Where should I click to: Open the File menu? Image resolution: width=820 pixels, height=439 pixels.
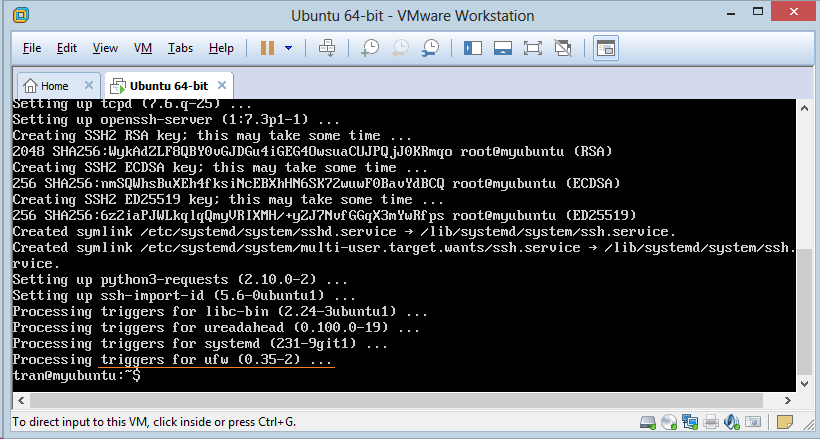(x=32, y=48)
